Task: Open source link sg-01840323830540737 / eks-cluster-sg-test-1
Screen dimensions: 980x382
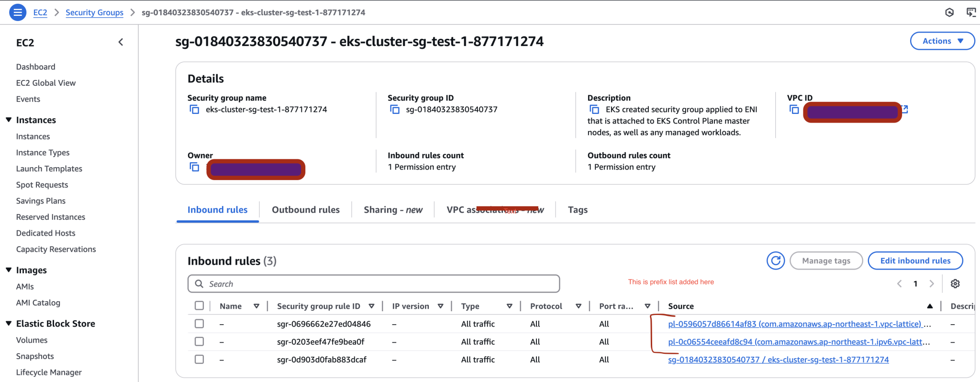Action: [x=779, y=360]
